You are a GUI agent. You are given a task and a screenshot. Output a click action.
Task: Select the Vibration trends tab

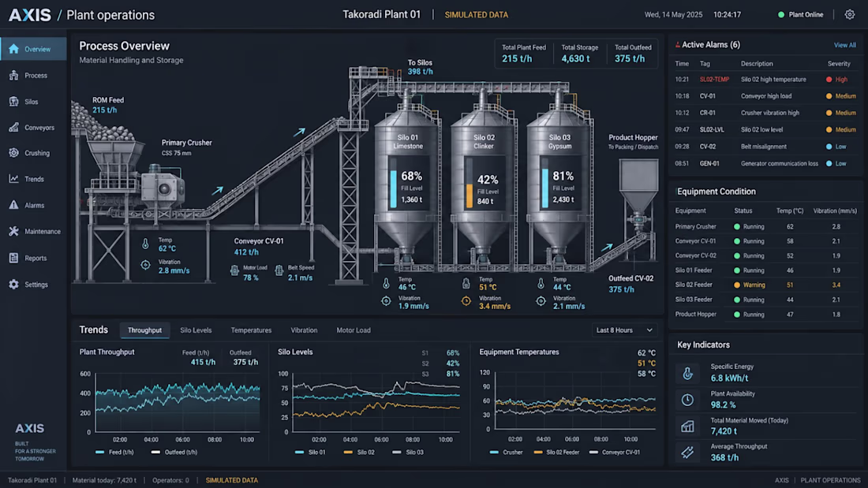pos(304,330)
